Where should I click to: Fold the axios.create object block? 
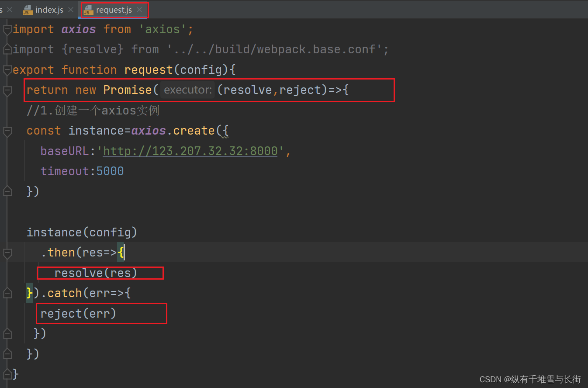click(7, 131)
